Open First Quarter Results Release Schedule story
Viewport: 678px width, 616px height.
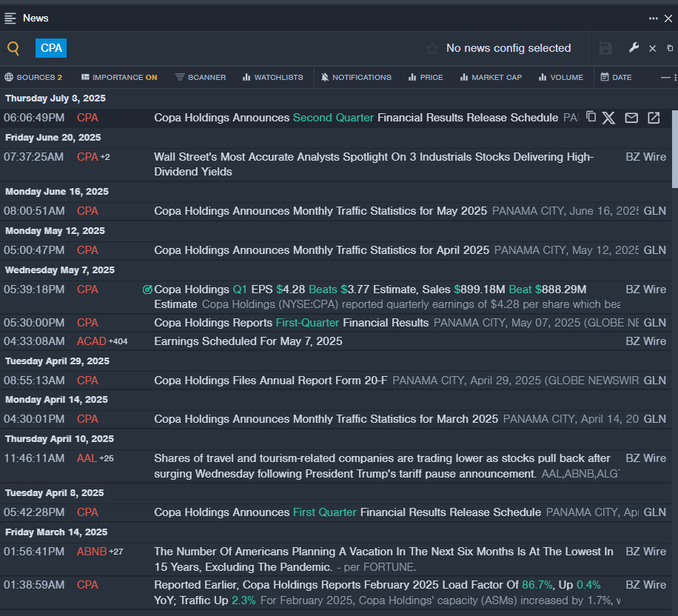348,512
